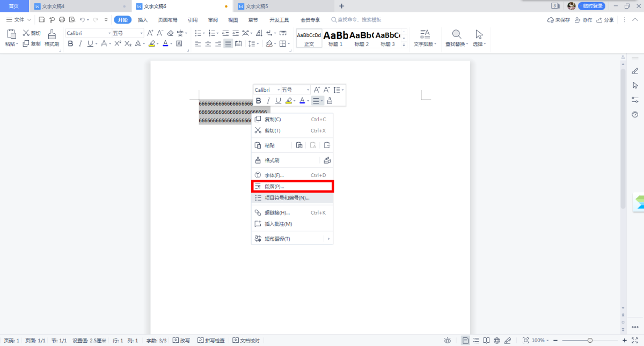Open the font size dropdown in mini toolbar
The height and width of the screenshot is (346, 644).
tap(308, 90)
